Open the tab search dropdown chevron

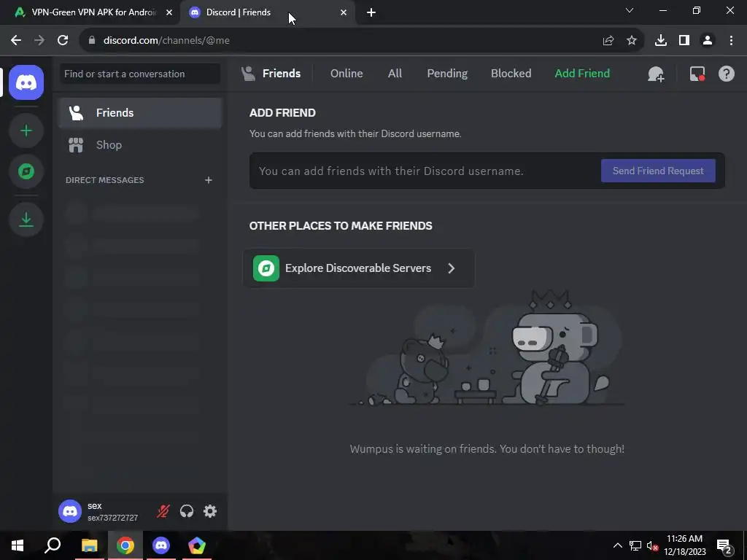click(x=630, y=10)
